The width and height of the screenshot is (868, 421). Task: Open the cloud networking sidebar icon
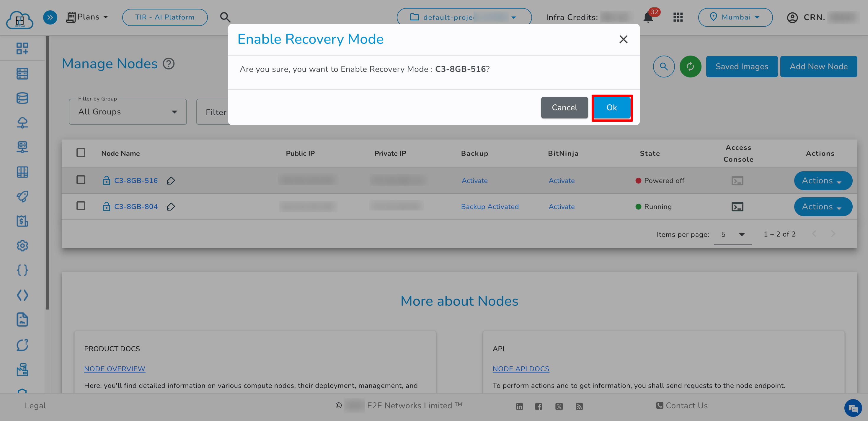click(x=22, y=123)
